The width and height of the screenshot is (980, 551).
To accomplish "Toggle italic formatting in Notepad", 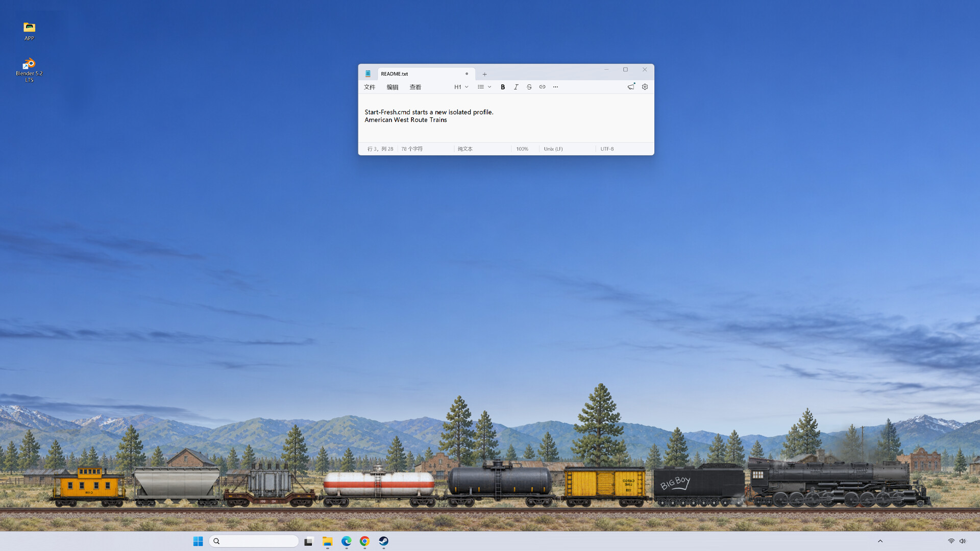I will 516,87.
